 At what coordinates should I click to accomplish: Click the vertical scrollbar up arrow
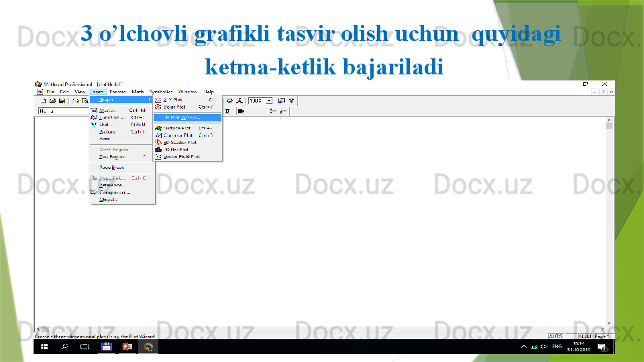coord(609,119)
